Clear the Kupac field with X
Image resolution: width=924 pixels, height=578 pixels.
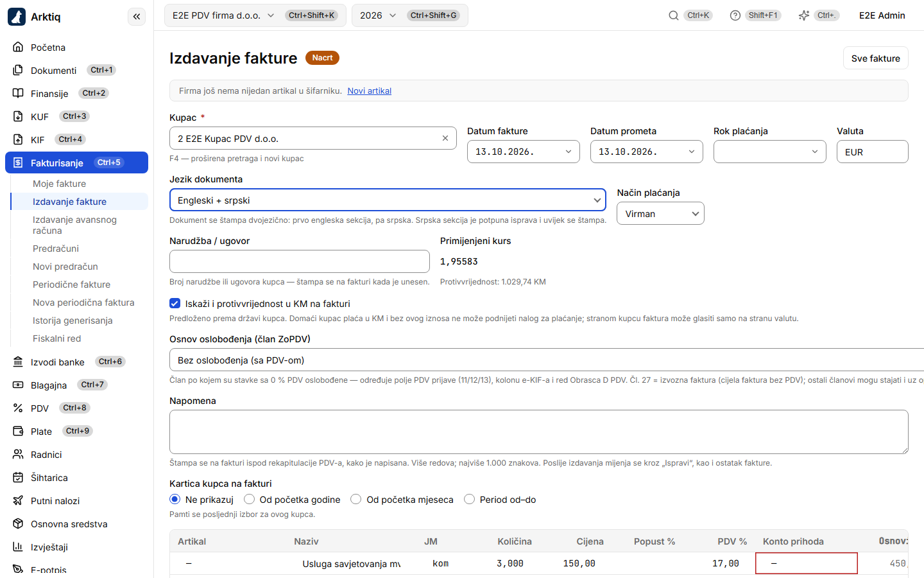[445, 138]
